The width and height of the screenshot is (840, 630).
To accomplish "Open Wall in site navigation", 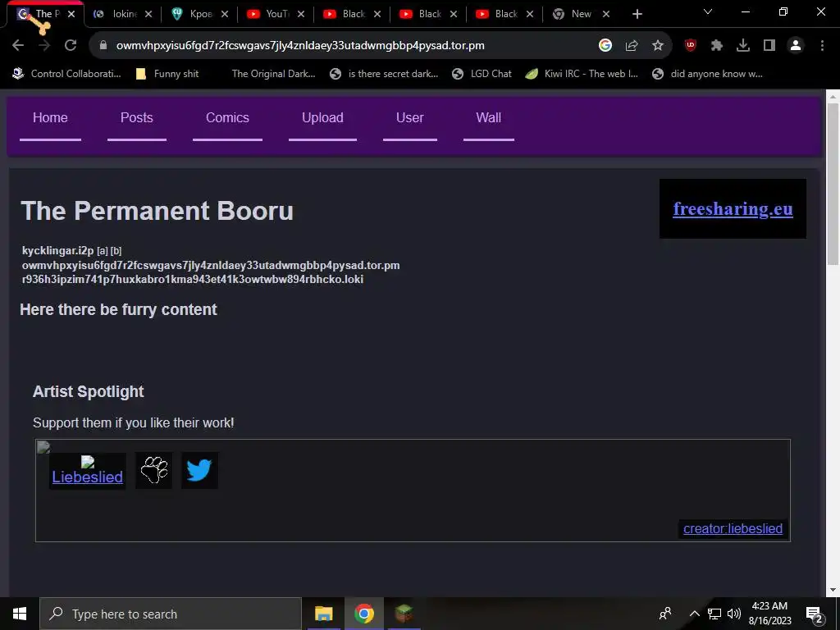I will click(489, 118).
